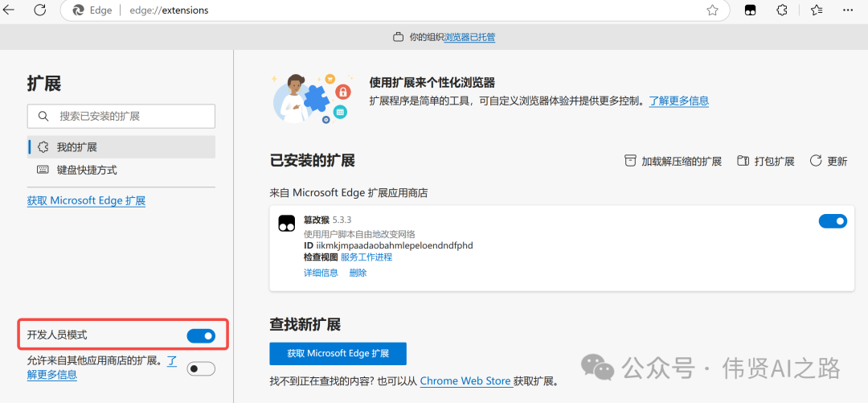
Task: Click the 已安装的扩展 heading
Action: tap(312, 161)
